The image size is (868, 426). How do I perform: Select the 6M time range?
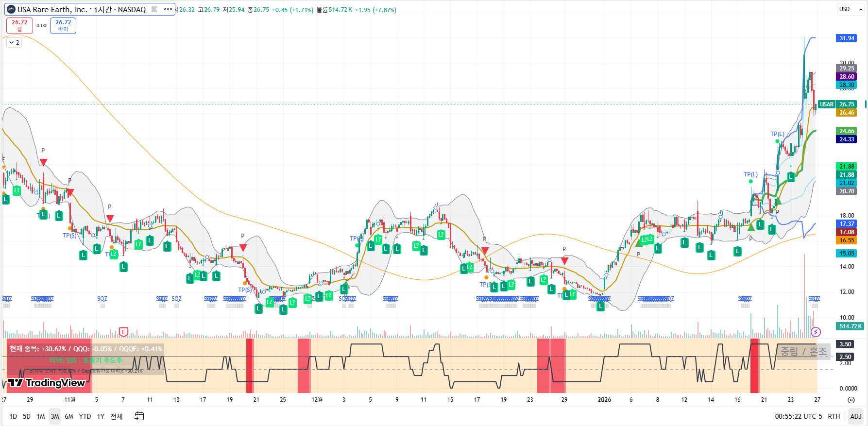(x=69, y=416)
